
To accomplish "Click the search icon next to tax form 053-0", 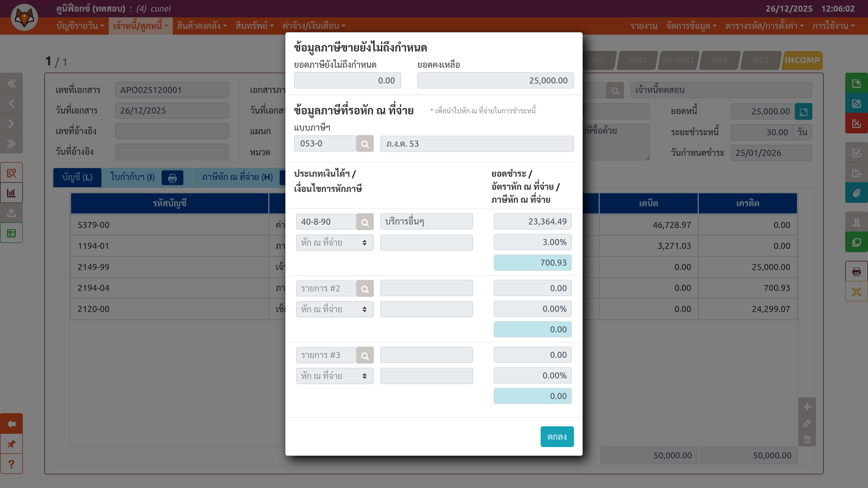I will click(x=365, y=144).
